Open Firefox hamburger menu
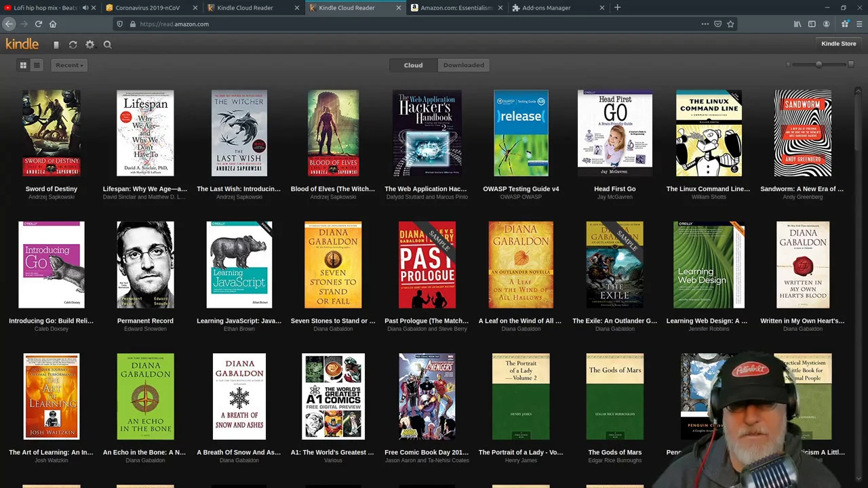The image size is (868, 488). [x=859, y=24]
